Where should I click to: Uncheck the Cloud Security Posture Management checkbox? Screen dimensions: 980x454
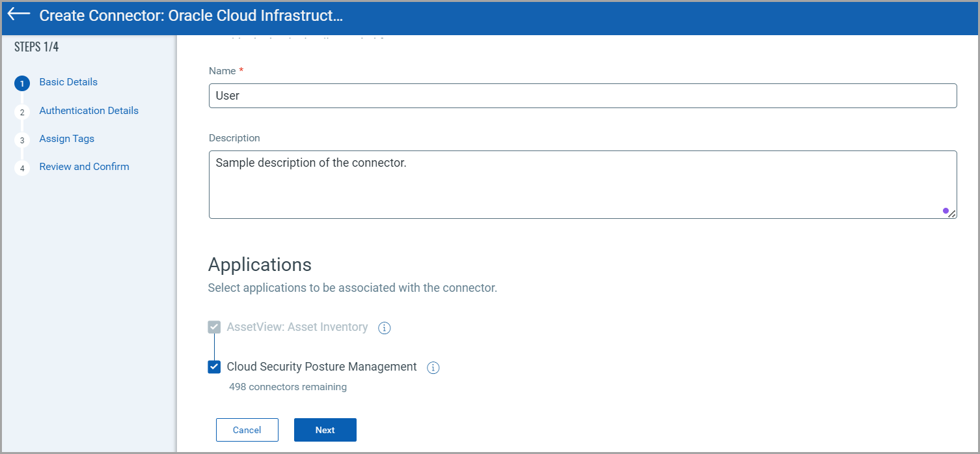pyautogui.click(x=214, y=367)
